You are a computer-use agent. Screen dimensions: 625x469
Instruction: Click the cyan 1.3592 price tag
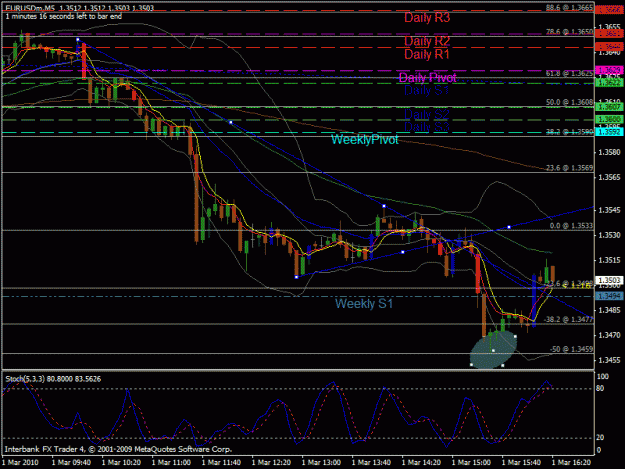609,131
